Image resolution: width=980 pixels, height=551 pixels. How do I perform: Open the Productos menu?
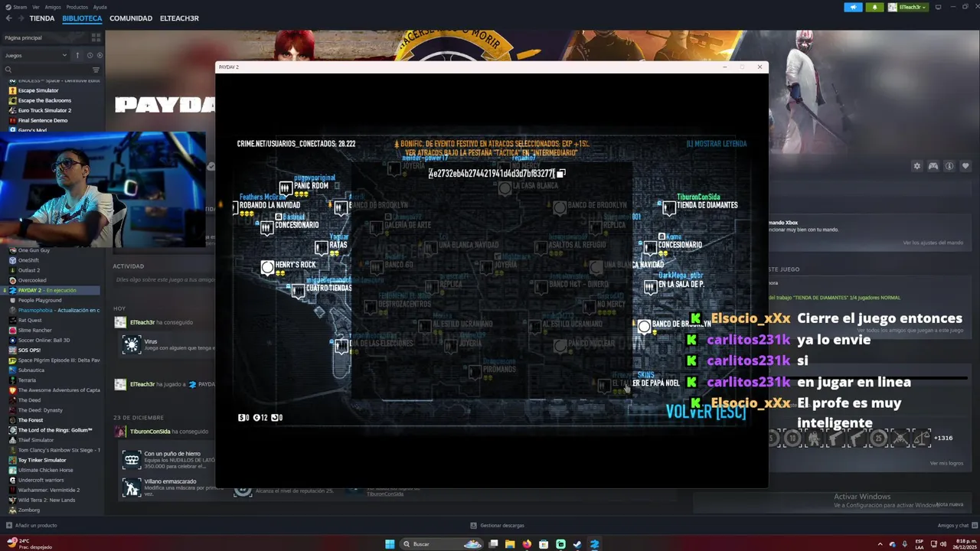[x=77, y=7]
